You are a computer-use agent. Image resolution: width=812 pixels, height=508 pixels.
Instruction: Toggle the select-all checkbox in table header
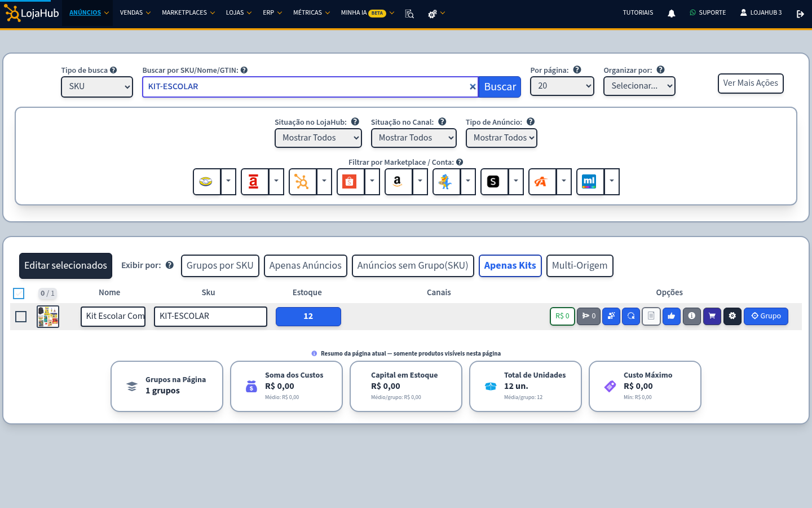19,294
